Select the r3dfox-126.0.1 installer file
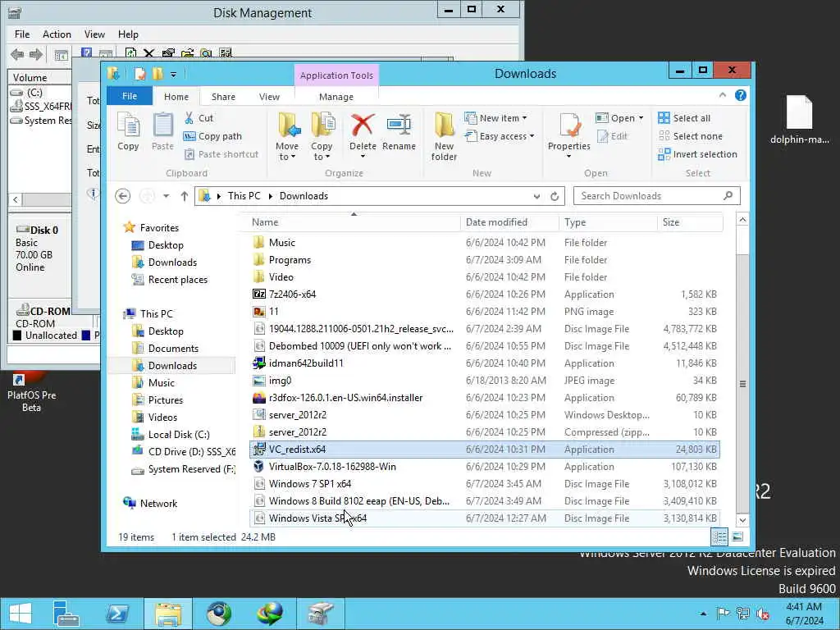840x630 pixels. 484,398
